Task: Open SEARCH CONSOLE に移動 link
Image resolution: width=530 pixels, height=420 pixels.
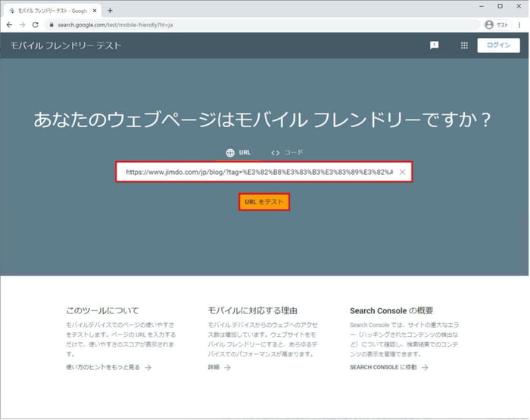Action: tap(383, 367)
